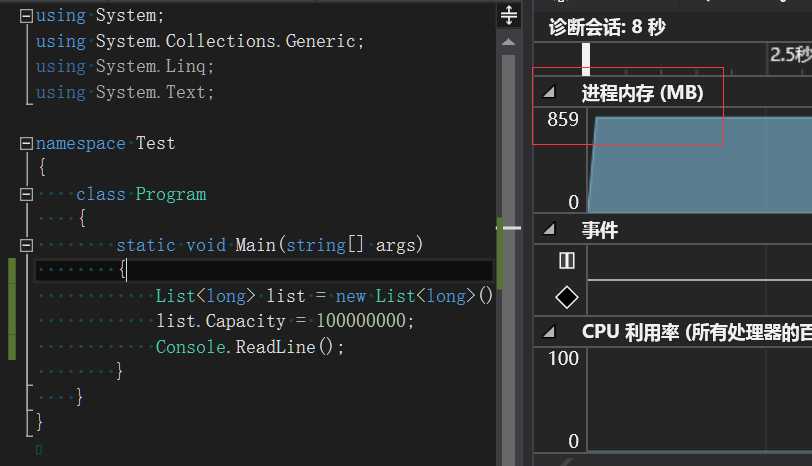Click the 100 CPU axis value
The width and height of the screenshot is (812, 466).
pos(563,358)
